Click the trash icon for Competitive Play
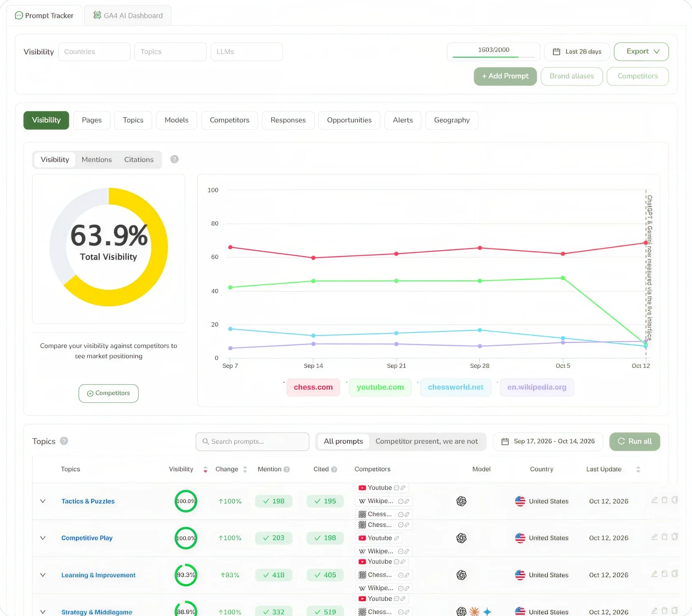 coord(664,537)
